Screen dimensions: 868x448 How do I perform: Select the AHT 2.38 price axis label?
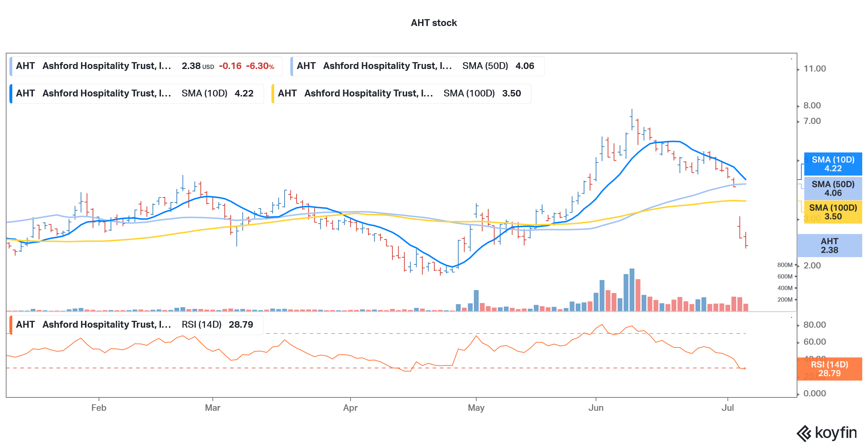coord(829,246)
